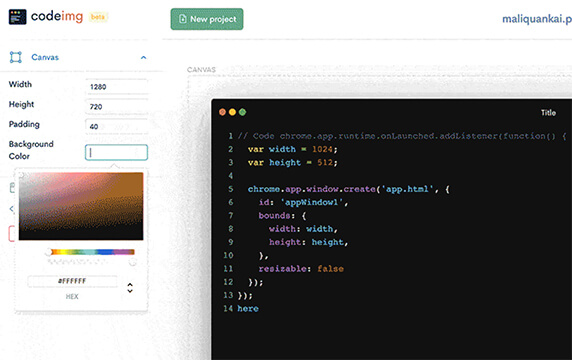This screenshot has height=360, width=572.
Task: Click the opacity slider below hue bar
Action: [x=91, y=262]
